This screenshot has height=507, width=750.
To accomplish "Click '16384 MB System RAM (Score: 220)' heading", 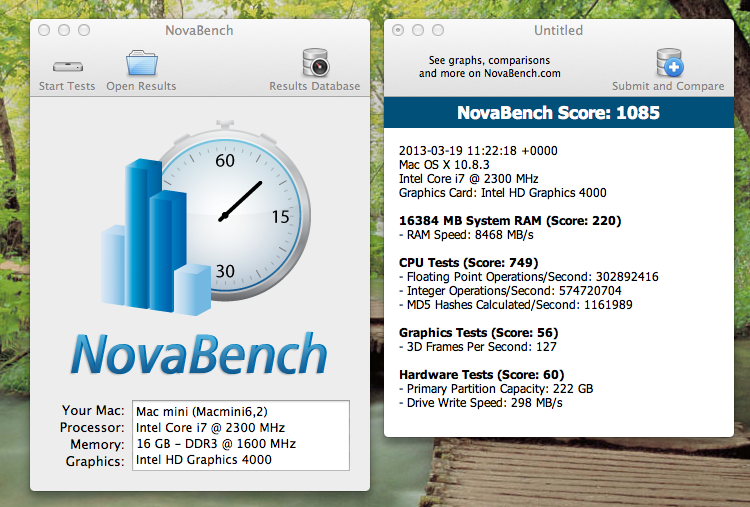I will coord(510,220).
